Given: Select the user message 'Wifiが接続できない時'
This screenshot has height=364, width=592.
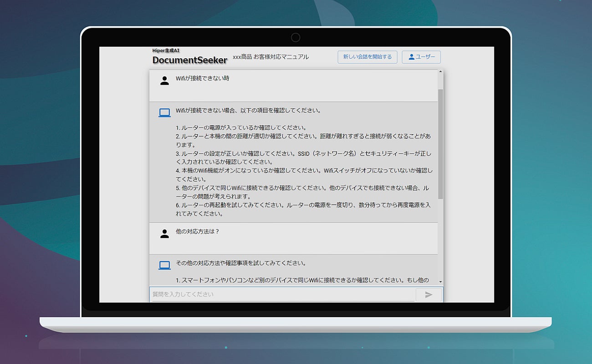Looking at the screenshot, I should 203,78.
